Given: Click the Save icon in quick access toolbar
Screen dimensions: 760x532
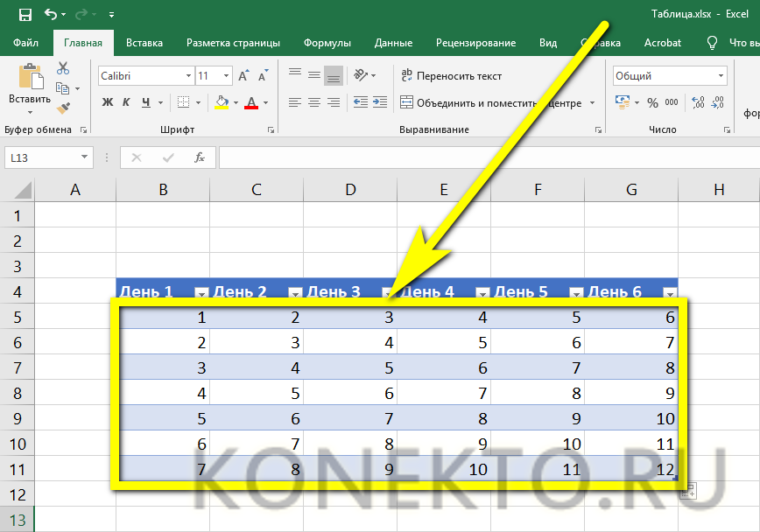Looking at the screenshot, I should click(25, 15).
